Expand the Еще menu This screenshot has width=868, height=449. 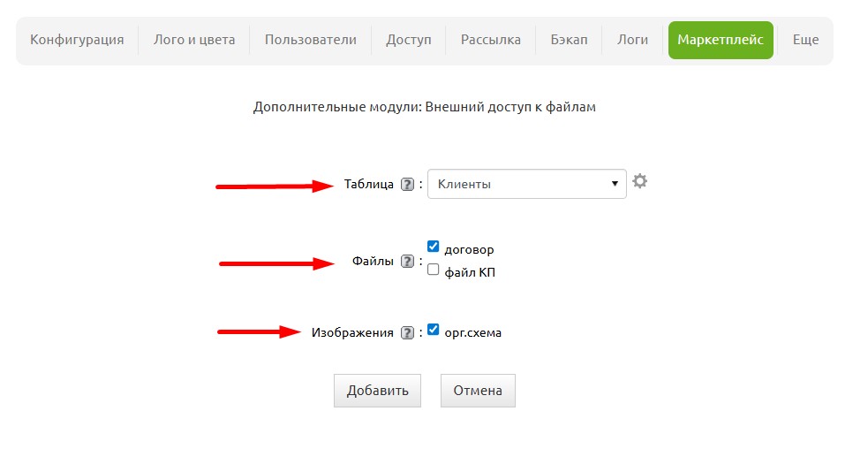coord(805,40)
